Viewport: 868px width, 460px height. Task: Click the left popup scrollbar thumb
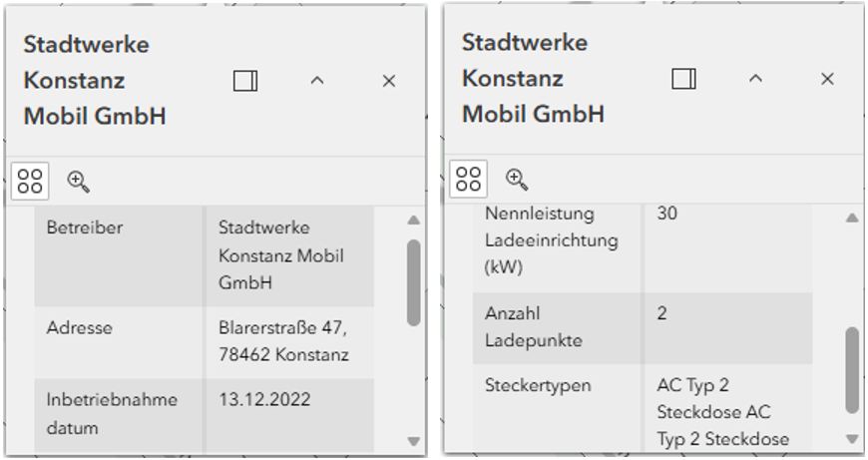point(414,281)
